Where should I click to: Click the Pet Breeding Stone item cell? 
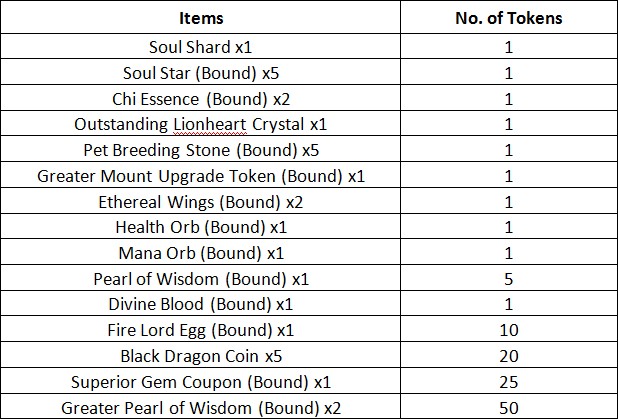201,150
